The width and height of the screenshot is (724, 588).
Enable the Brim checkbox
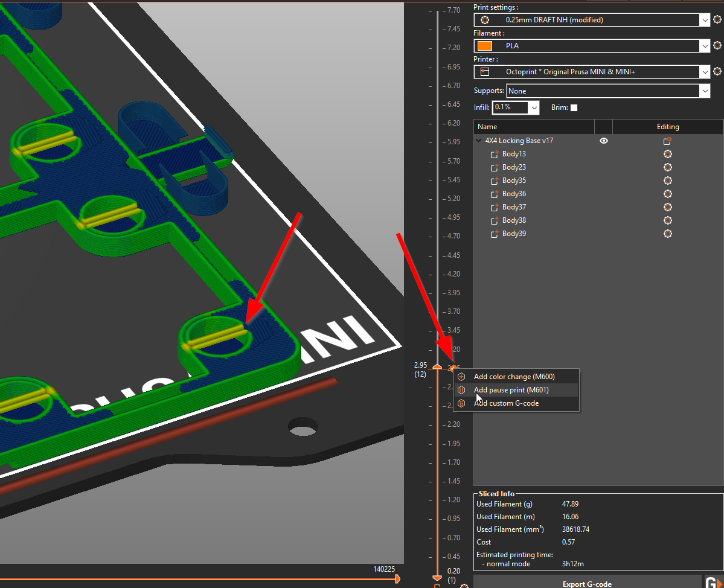point(574,108)
